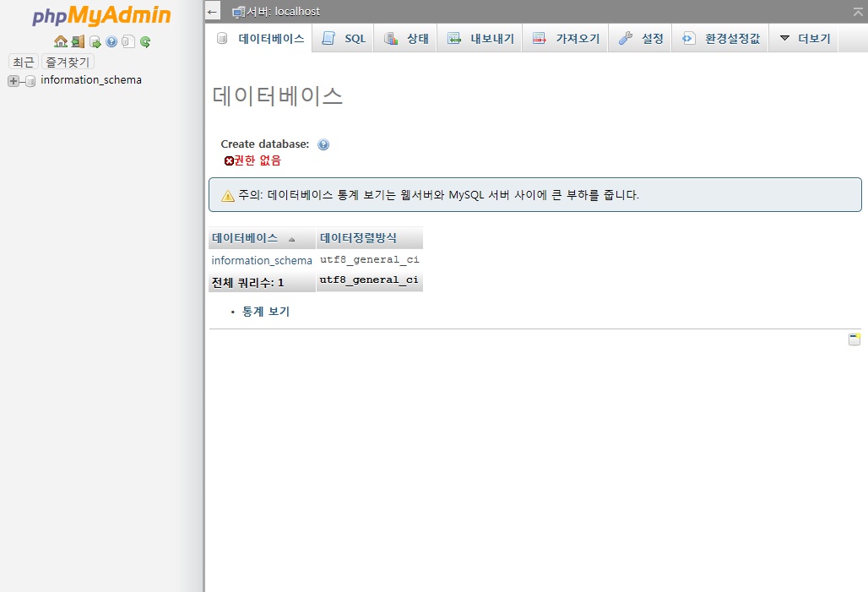This screenshot has width=868, height=592.
Task: Open the 가져오기 tab
Action: (566, 38)
